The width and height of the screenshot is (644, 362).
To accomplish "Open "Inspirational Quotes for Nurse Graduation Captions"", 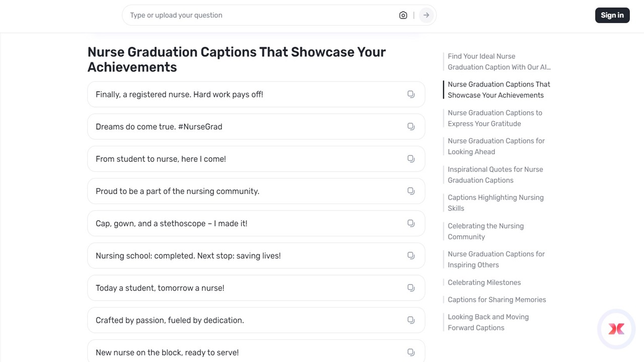I will point(495,175).
